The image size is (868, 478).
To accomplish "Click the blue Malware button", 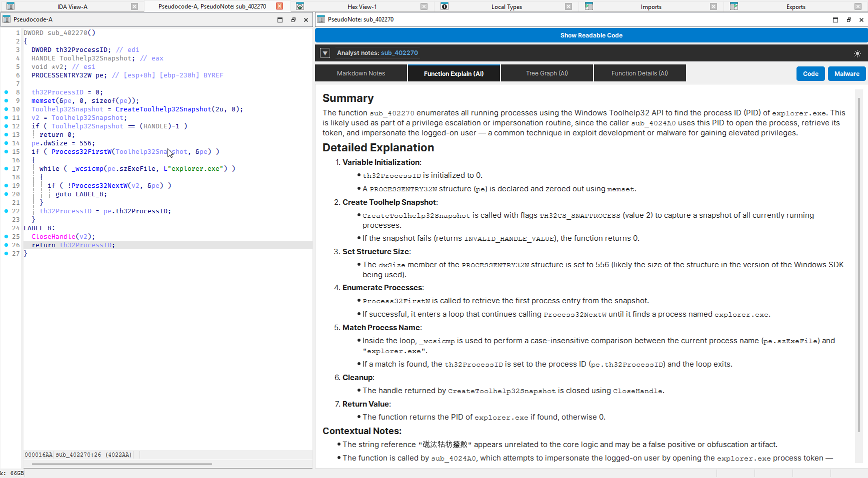I will click(847, 74).
